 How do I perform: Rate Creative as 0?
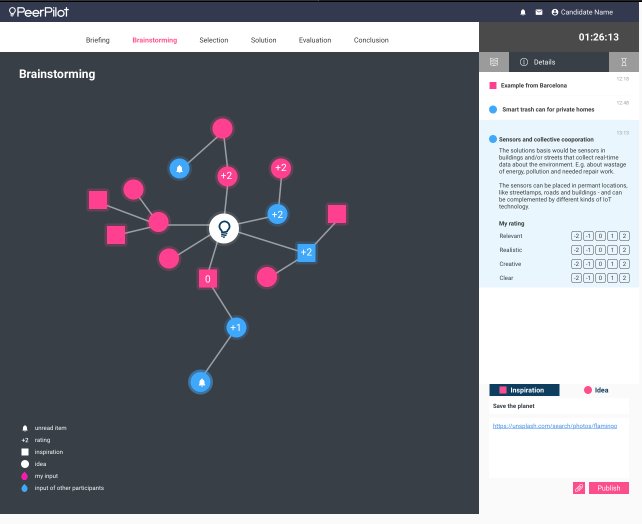[600, 264]
